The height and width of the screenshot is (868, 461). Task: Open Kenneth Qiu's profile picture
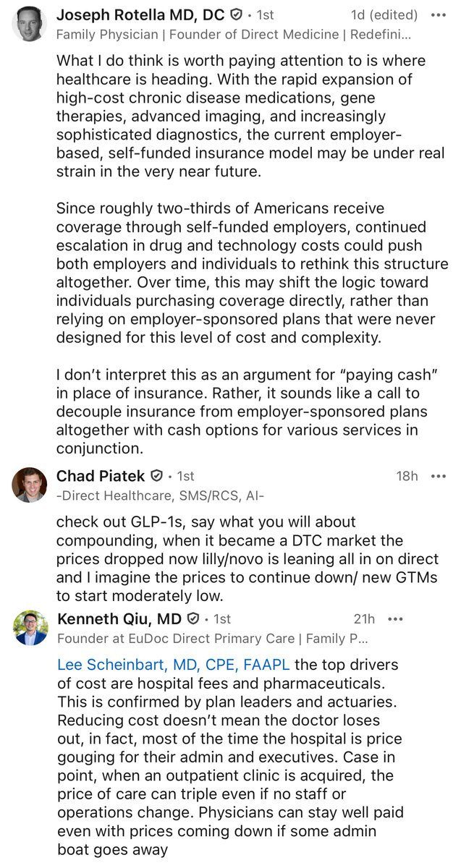pos(30,627)
